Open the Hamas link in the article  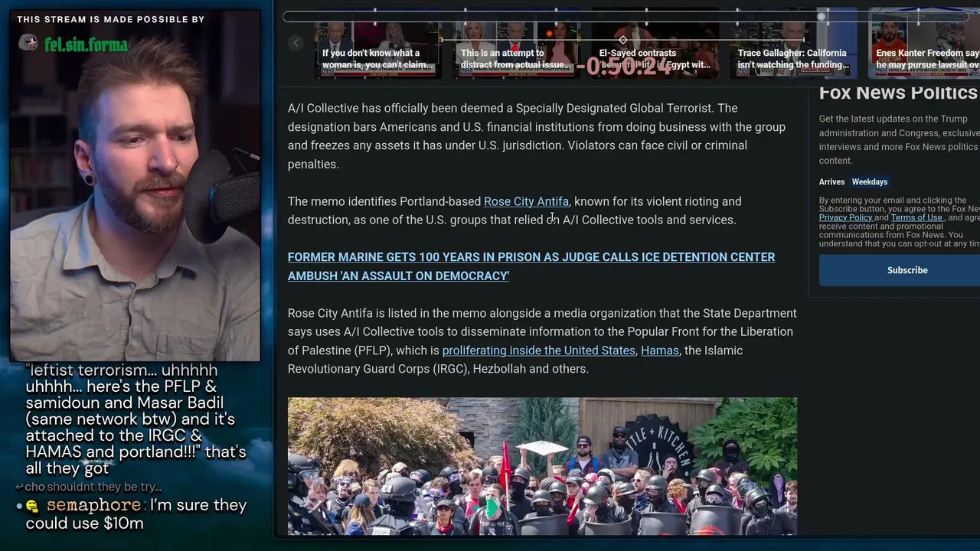(x=660, y=350)
